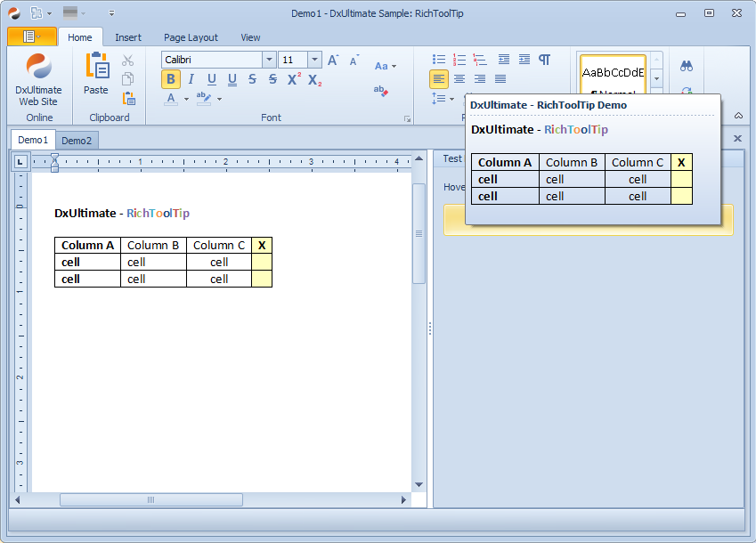Click the Column A header in document table

[x=88, y=246]
